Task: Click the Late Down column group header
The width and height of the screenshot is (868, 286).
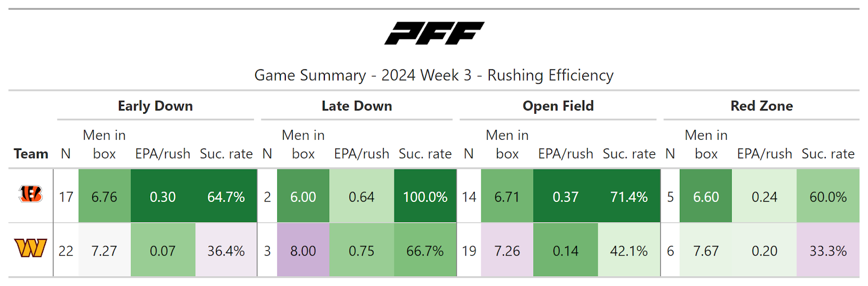Action: tap(356, 106)
